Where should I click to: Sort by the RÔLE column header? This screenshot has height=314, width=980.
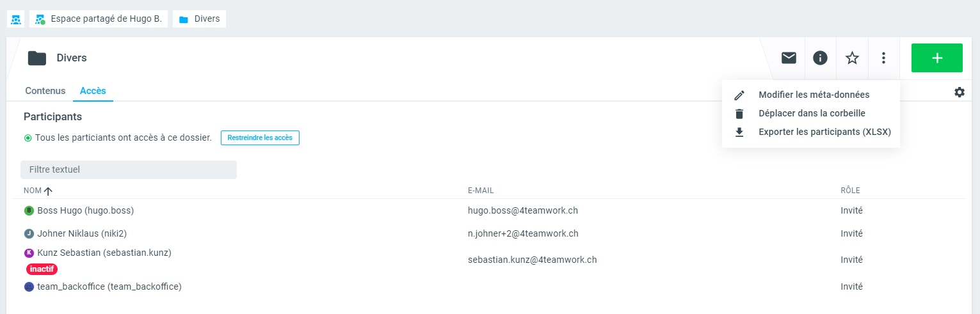pos(850,191)
